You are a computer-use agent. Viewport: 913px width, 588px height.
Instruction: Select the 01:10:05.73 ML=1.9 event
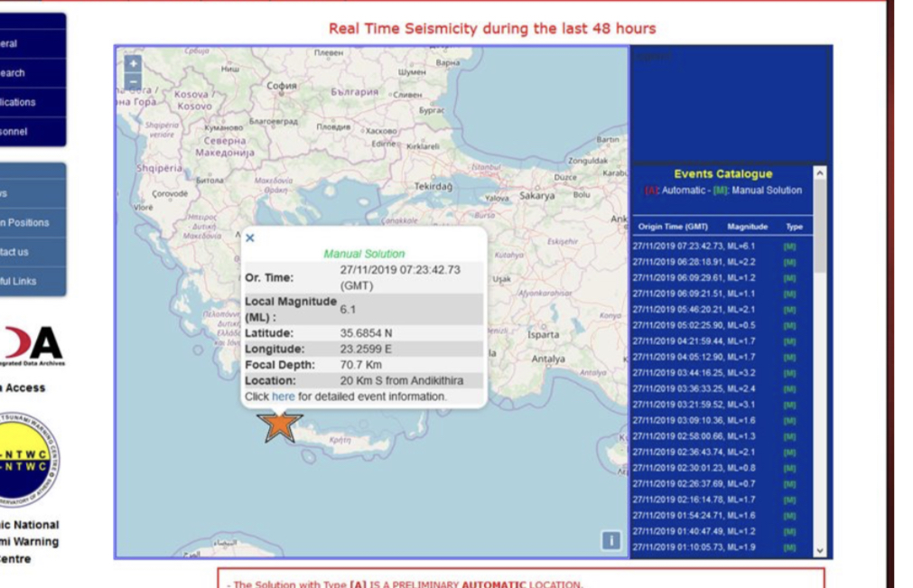pos(715,547)
